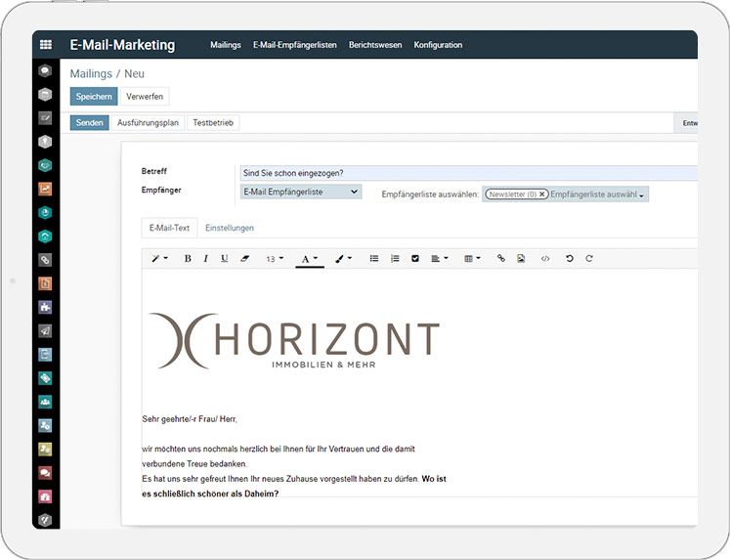
Task: Open the gray chain-link sidebar app
Action: [45, 260]
